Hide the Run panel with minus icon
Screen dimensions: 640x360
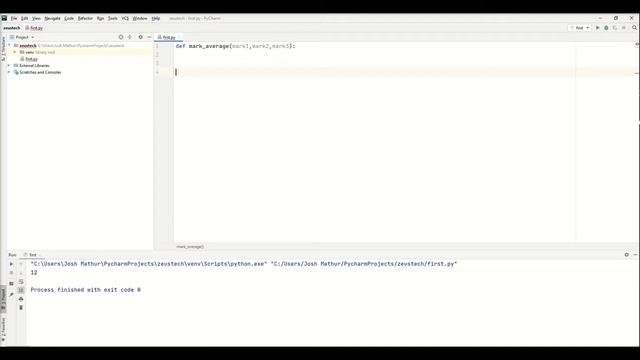635,255
